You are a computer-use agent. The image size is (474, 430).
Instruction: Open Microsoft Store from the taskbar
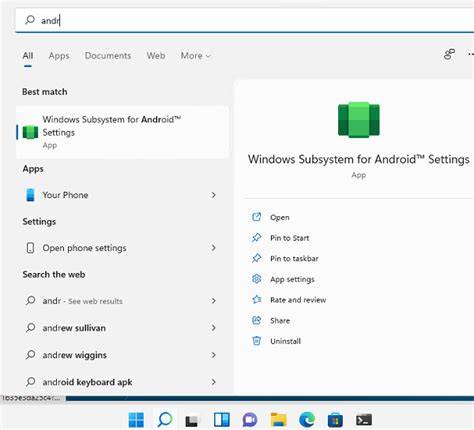click(x=335, y=420)
